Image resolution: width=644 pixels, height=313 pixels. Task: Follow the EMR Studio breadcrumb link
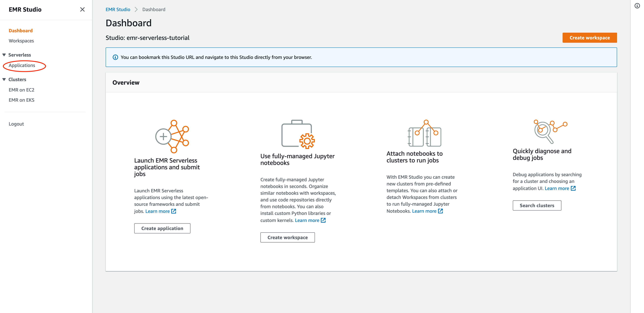(x=118, y=9)
